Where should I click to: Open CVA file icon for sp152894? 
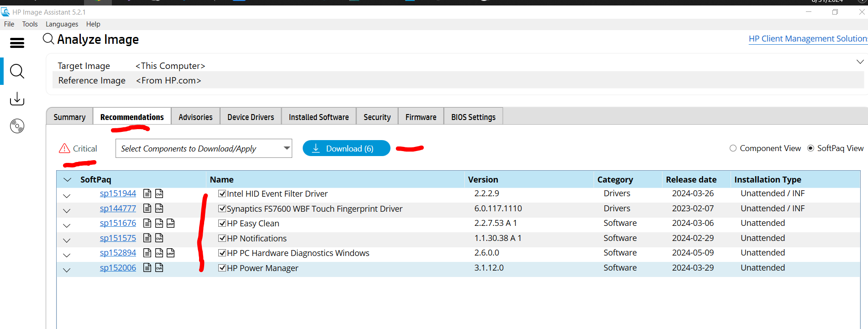tap(159, 253)
